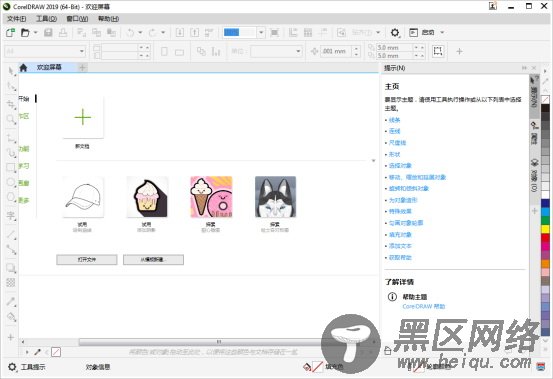This screenshot has width=553, height=379.
Task: Open the zoom level dropdown
Action: click(261, 33)
